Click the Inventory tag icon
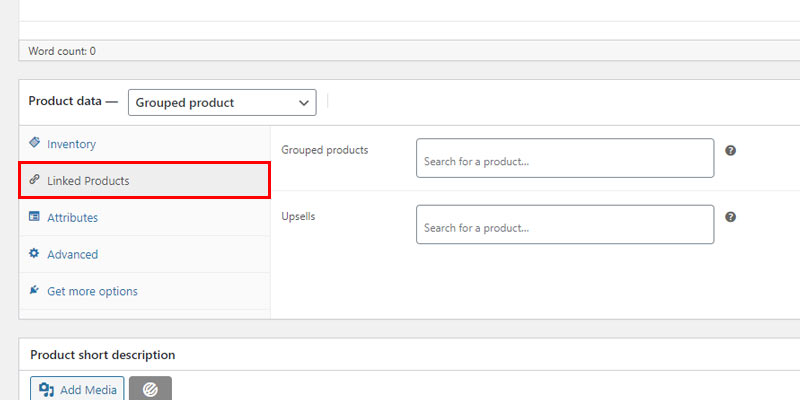Screen dimensions: 800x400 coord(34,142)
